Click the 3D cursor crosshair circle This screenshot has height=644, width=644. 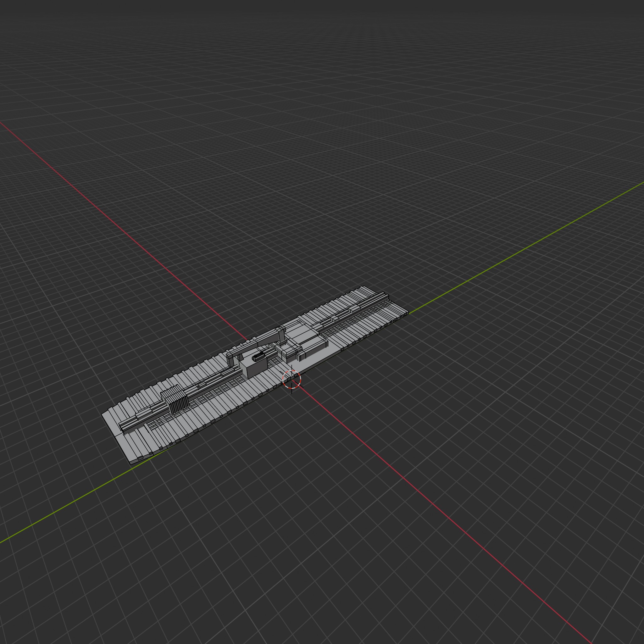point(292,379)
